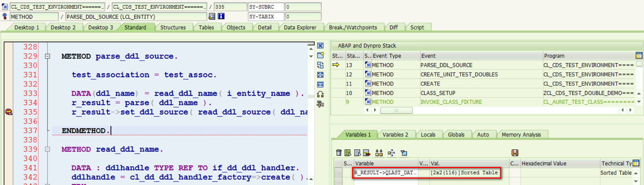Click the breakpoint stop icon at line 335
Screen dimensions: 644x185
tap(9, 112)
